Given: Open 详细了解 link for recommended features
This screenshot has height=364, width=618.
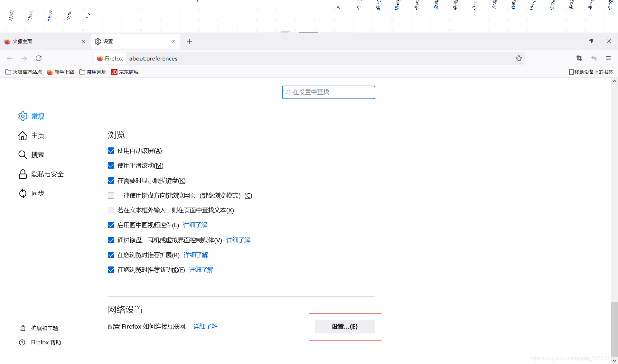Looking at the screenshot, I should click(201, 270).
